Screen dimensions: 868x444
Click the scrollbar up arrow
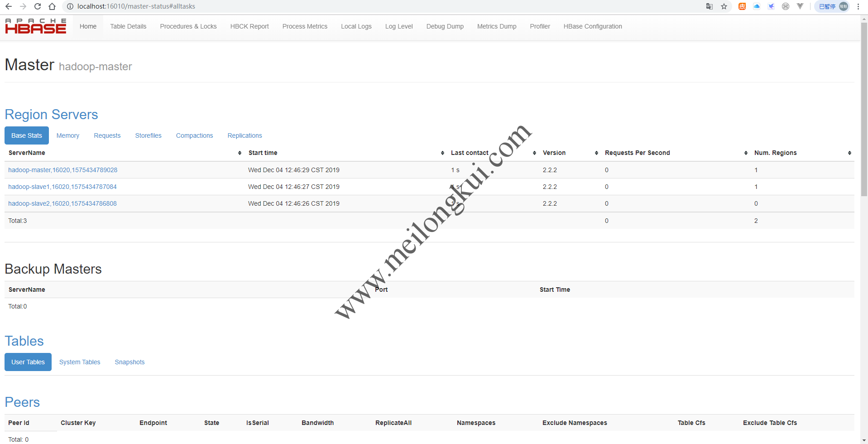pos(864,19)
